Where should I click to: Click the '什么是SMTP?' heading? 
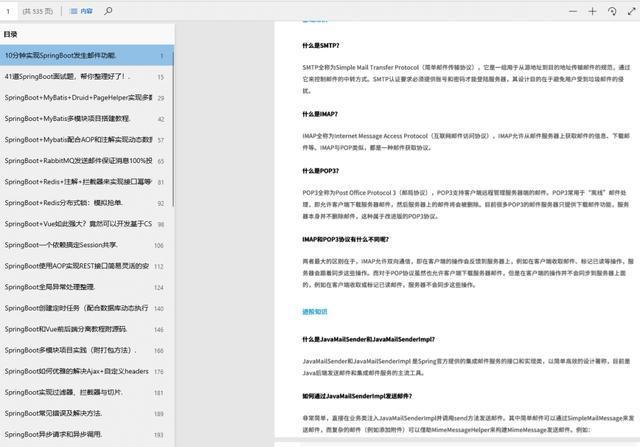[x=320, y=45]
